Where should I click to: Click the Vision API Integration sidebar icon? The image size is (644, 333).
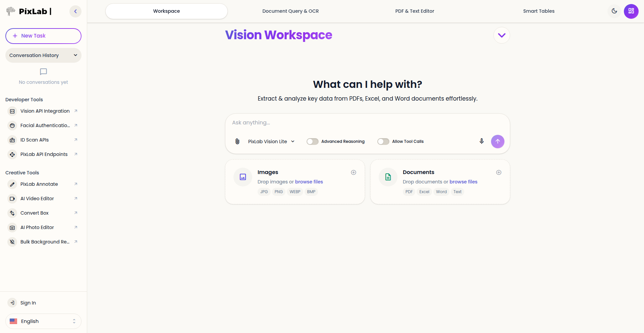click(12, 111)
